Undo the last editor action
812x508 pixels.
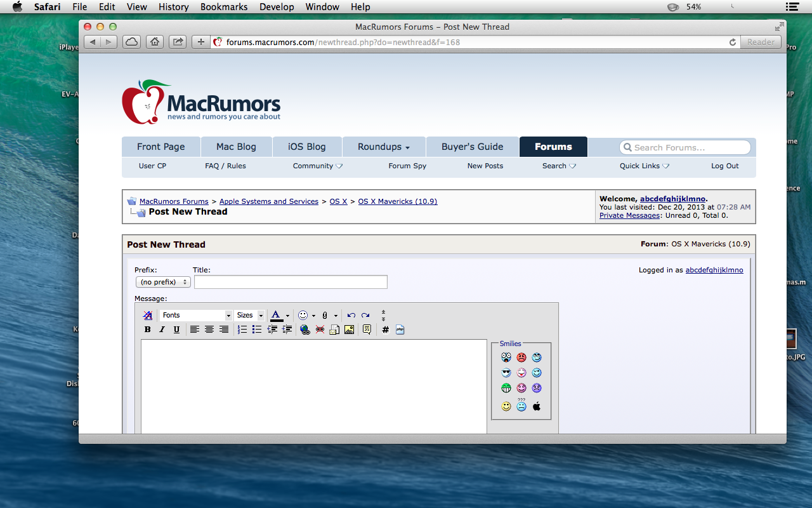[351, 315]
